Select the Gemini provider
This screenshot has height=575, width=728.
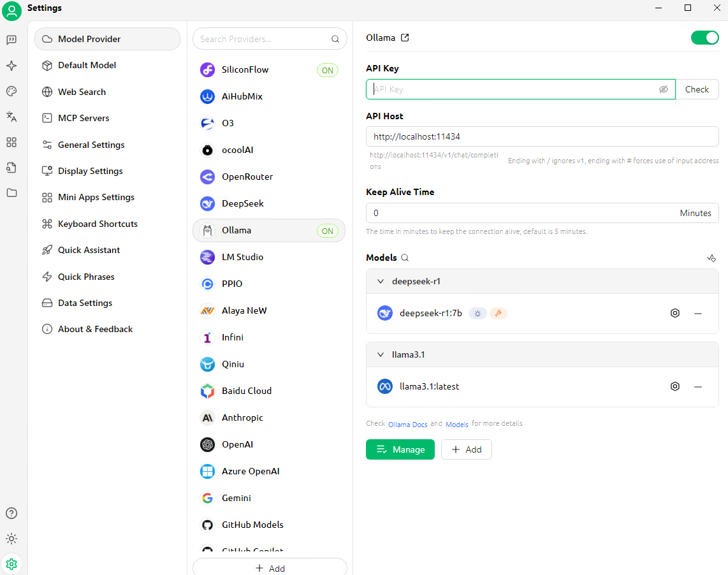269,499
